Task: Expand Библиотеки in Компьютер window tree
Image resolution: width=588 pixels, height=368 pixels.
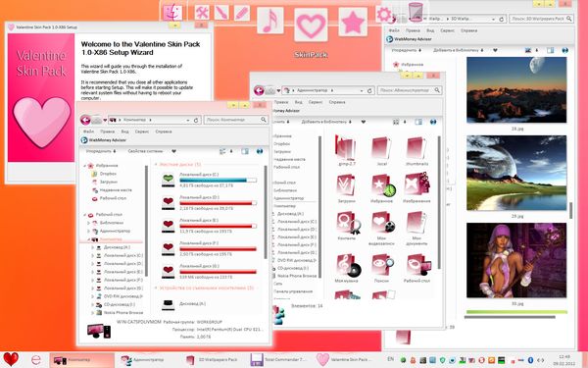Action: tap(89, 223)
